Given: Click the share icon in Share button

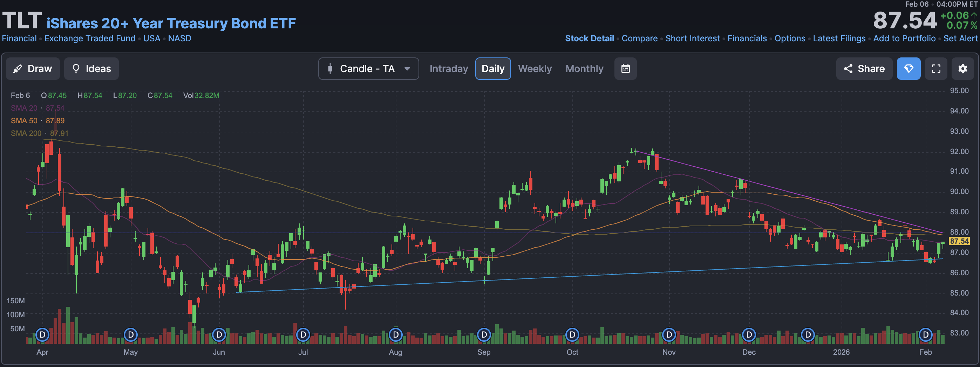Looking at the screenshot, I should [848, 69].
